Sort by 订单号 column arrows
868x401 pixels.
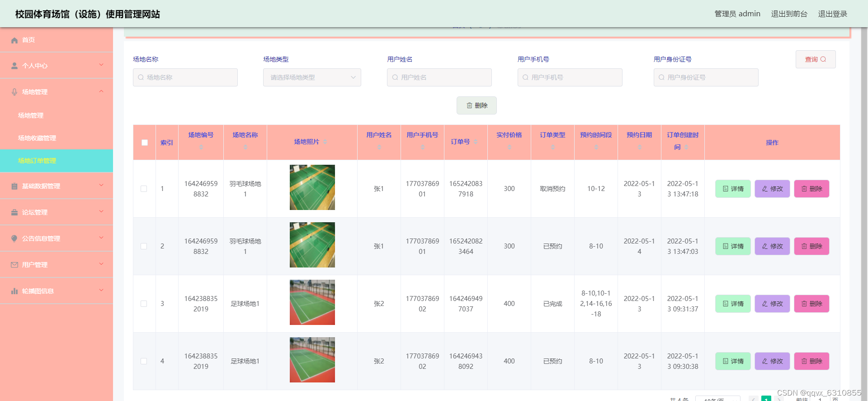tap(476, 142)
